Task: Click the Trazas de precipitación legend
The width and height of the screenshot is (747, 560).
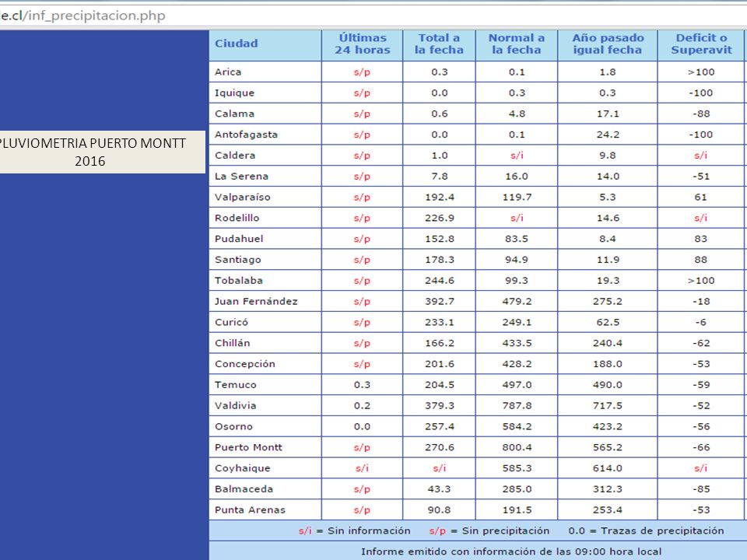Action: coord(646,531)
